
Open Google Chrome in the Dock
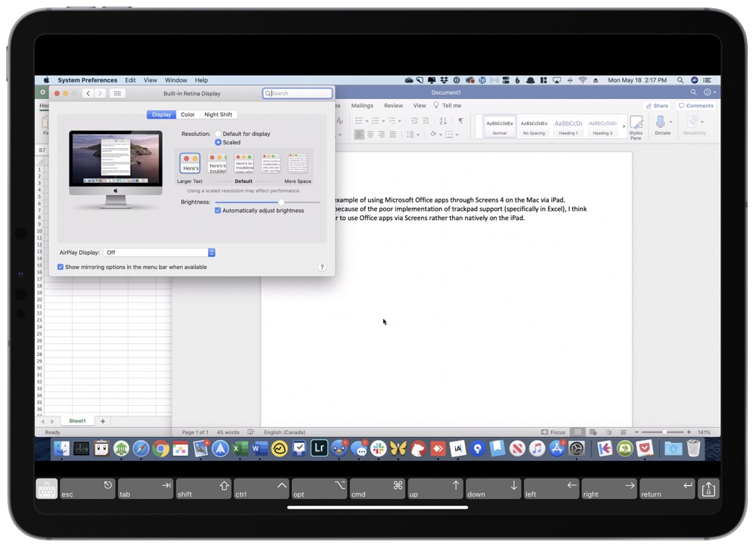pos(160,449)
